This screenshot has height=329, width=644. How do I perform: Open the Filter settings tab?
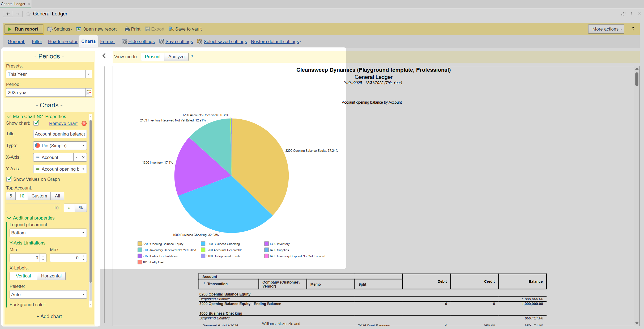point(37,41)
